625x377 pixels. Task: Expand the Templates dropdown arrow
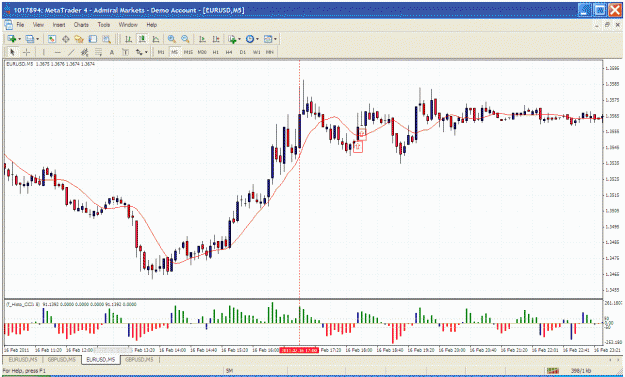click(x=275, y=39)
